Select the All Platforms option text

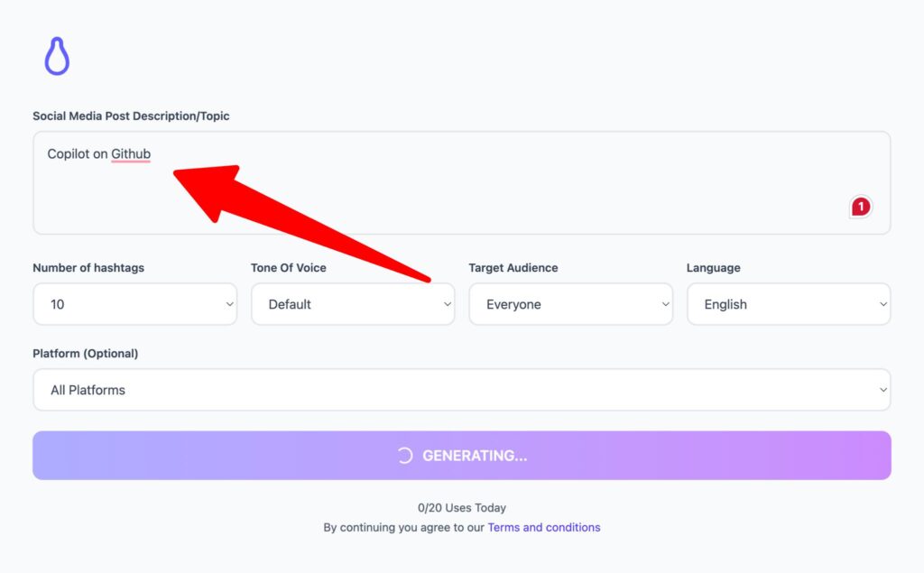(x=88, y=390)
